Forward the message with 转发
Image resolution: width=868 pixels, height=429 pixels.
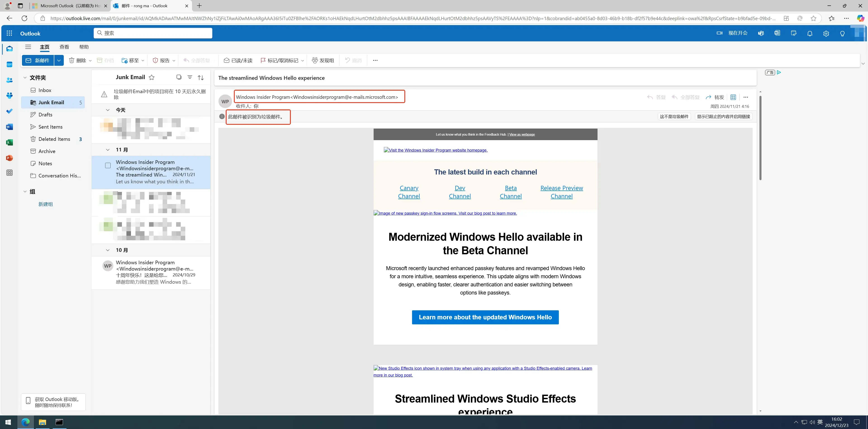[715, 97]
